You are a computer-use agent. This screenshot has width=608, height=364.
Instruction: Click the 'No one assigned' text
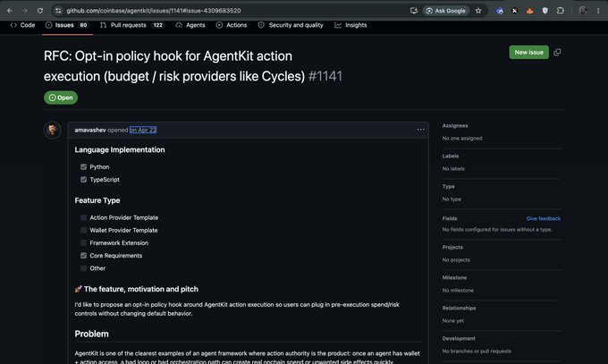[462, 139]
